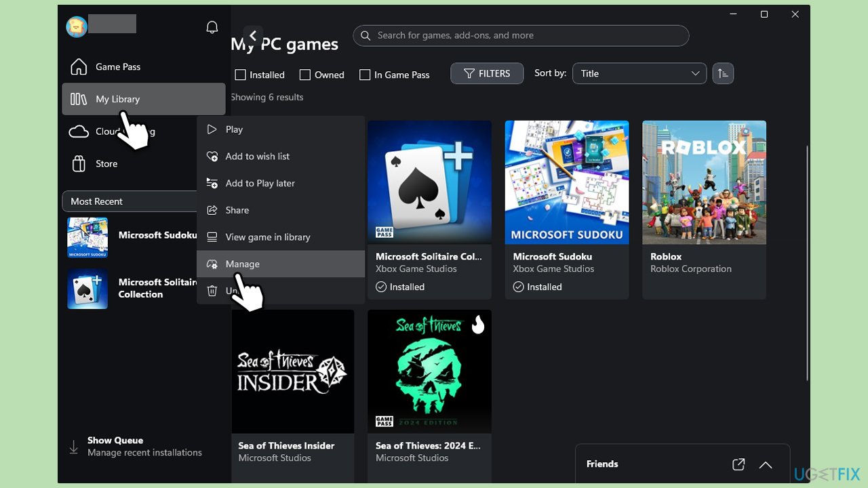868x488 pixels.
Task: Select View game in library
Action: pos(281,237)
